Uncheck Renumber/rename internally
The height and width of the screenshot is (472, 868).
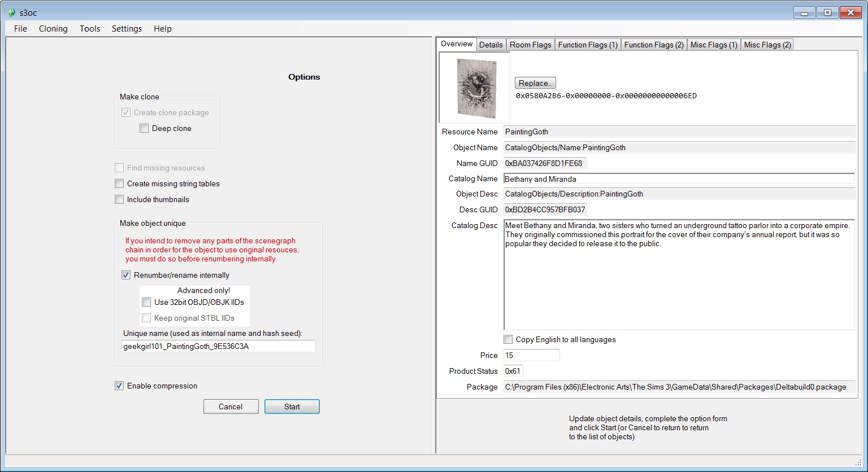click(x=126, y=276)
